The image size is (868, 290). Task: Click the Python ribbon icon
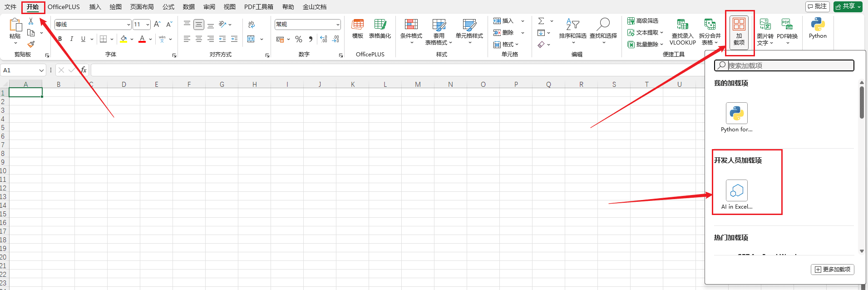[x=818, y=28]
